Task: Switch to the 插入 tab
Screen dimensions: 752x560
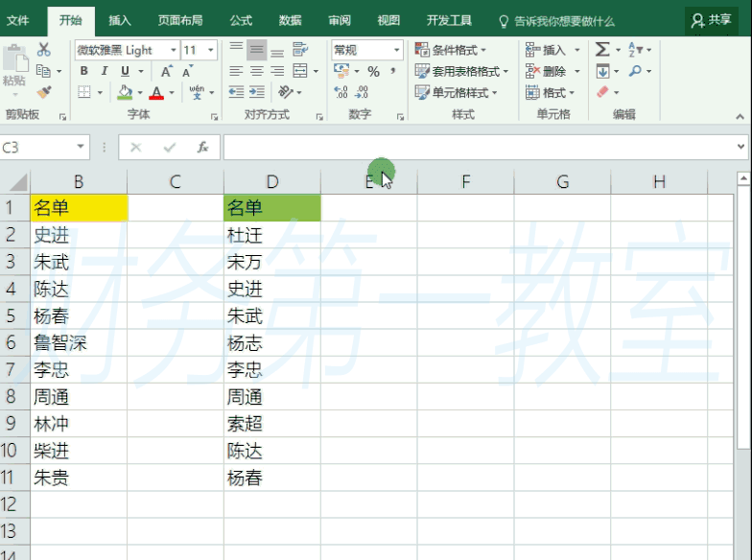Action: [x=119, y=20]
